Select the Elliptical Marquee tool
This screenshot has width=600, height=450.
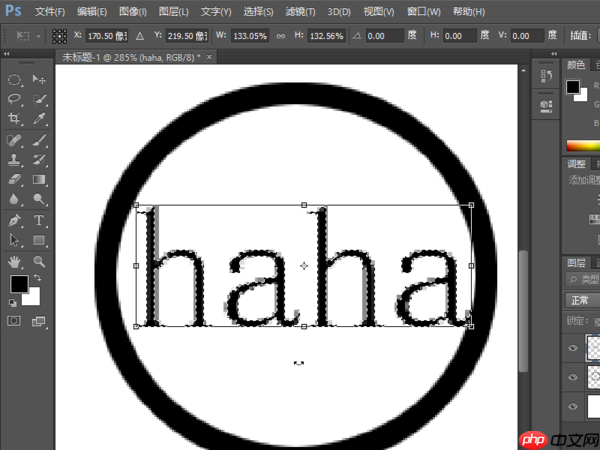click(x=14, y=79)
